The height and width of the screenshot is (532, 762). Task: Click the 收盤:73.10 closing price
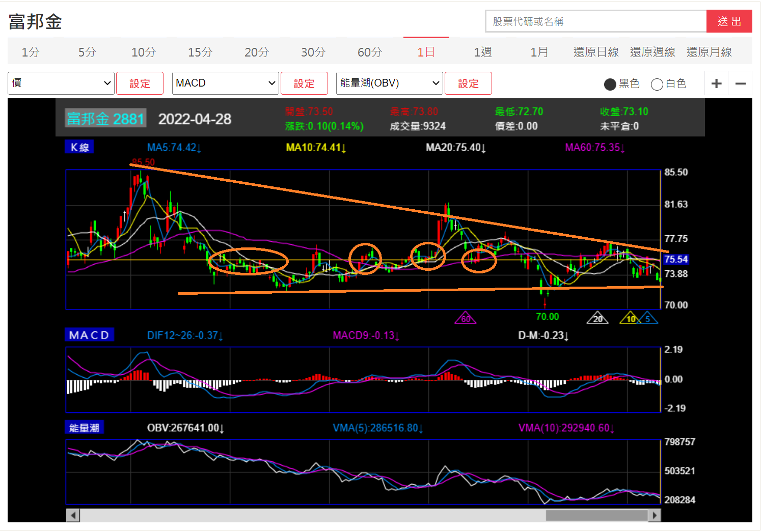pos(624,111)
